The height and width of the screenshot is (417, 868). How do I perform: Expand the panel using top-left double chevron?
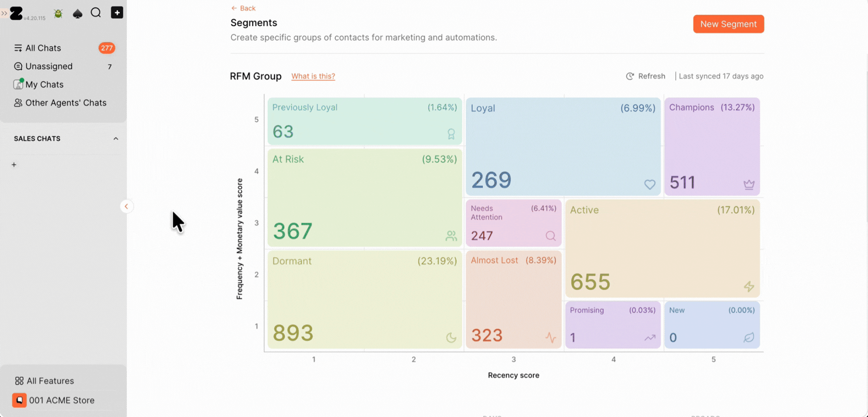point(4,13)
